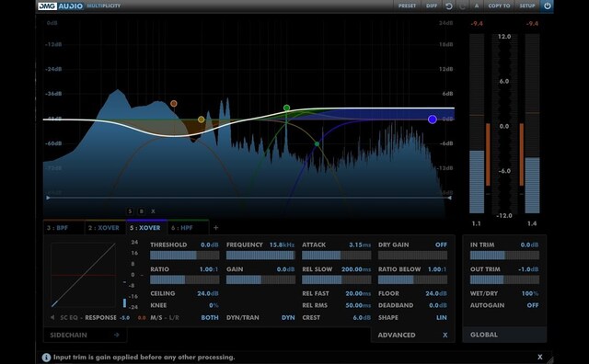Open the SC EQ option
This screenshot has width=589, height=364.
click(x=69, y=317)
